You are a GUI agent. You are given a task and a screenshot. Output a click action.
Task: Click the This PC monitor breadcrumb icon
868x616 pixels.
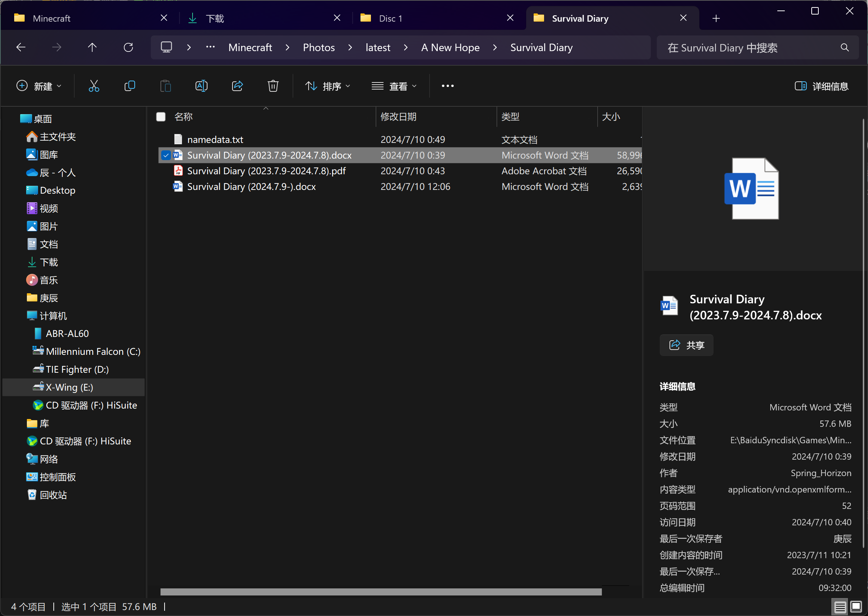(x=166, y=47)
